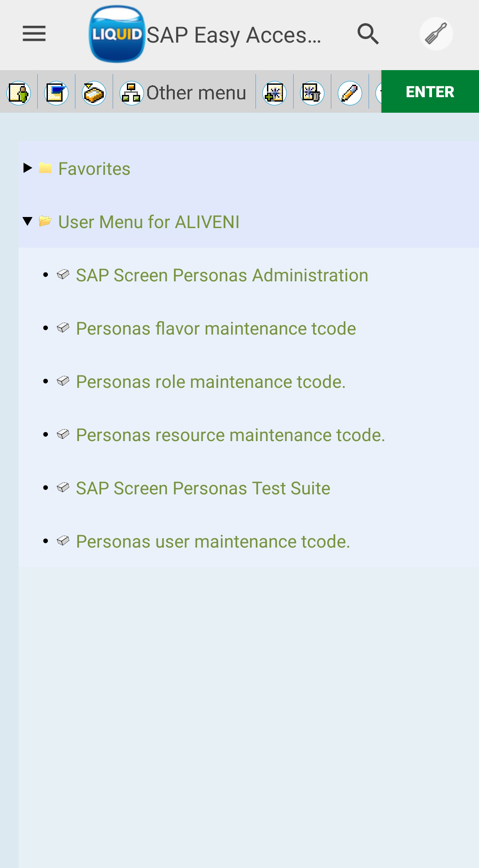This screenshot has width=479, height=868.
Task: Launch SAP Screen Personas Test Suite
Action: click(203, 489)
